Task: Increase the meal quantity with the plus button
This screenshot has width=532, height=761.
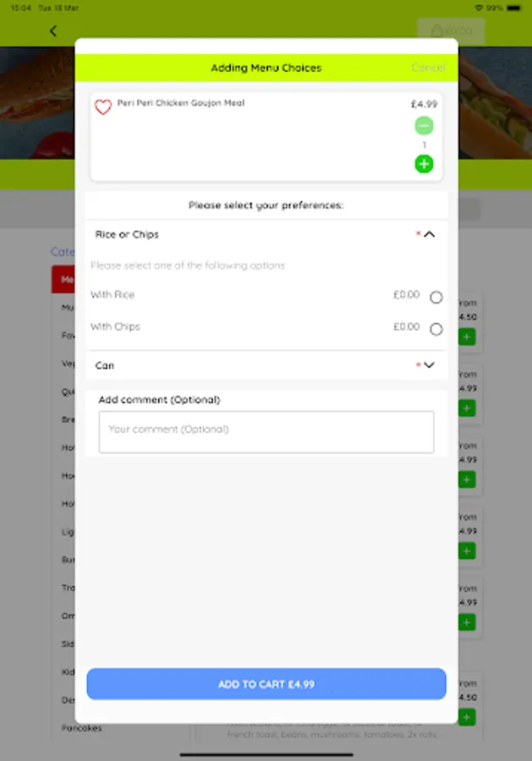Action: (424, 164)
